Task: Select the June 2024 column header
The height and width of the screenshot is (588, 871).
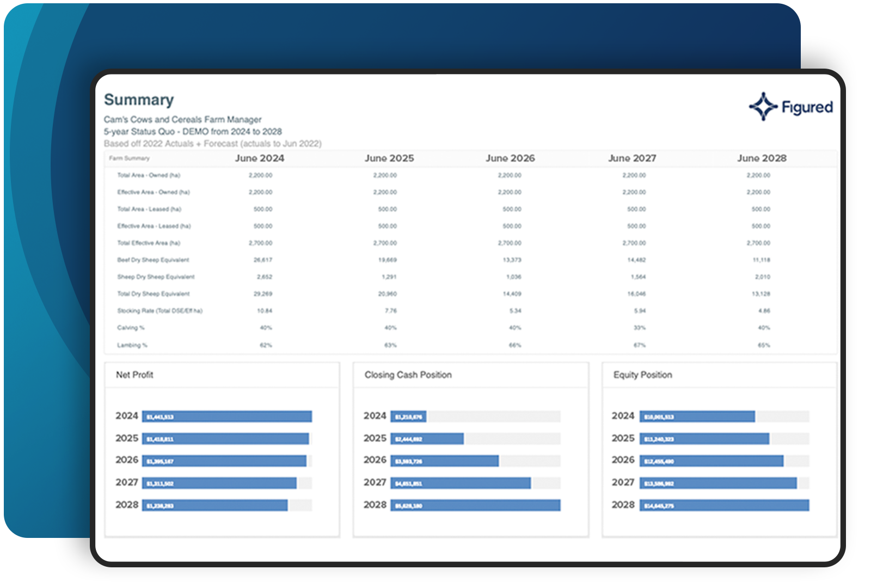Action: point(260,158)
